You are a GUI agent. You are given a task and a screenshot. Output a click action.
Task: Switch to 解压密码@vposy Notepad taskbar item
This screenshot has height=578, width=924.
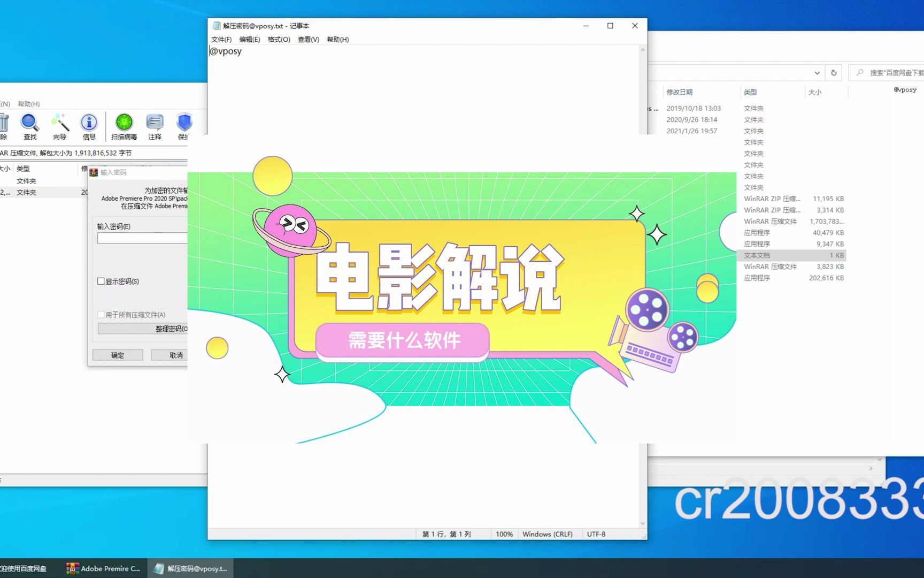[190, 568]
